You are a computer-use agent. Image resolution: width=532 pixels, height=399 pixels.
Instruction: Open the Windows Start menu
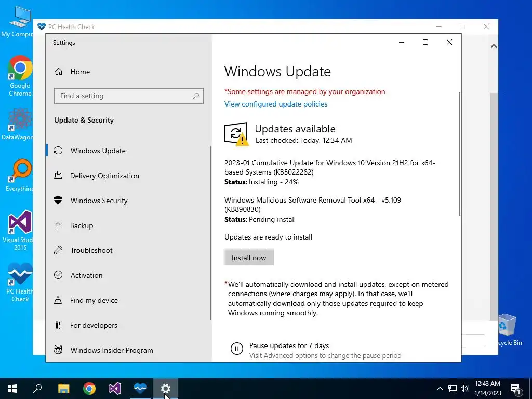click(x=12, y=389)
